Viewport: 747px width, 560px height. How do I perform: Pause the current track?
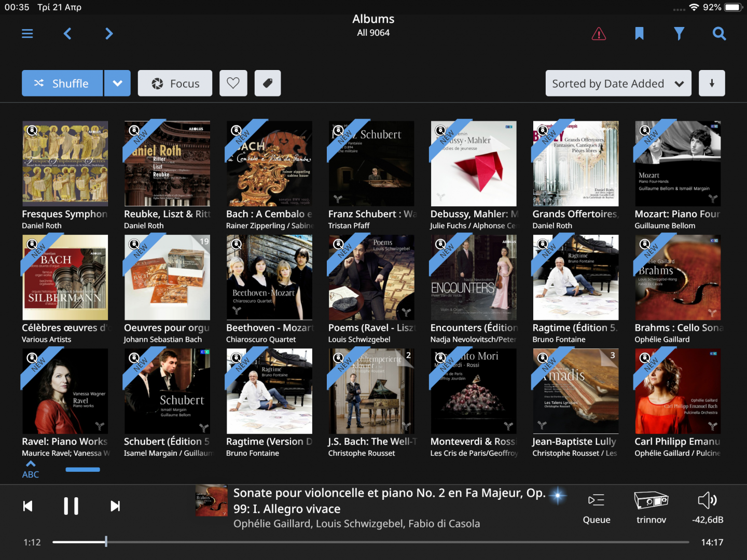[71, 506]
